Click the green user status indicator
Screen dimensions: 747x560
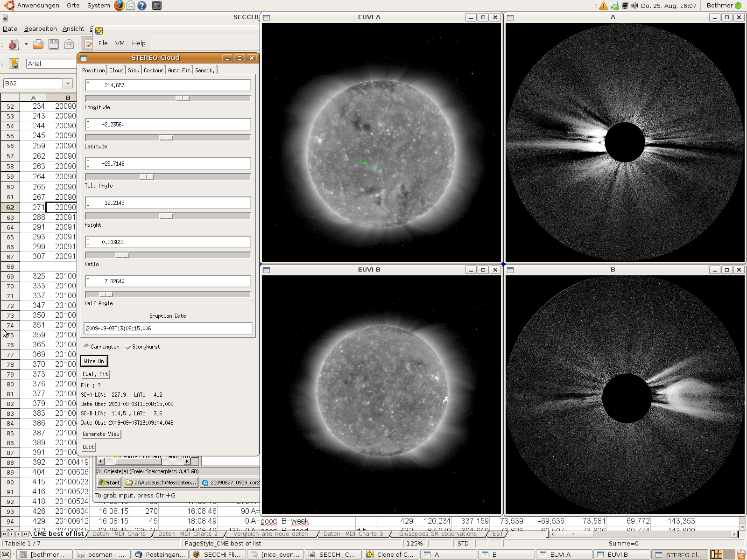click(738, 6)
